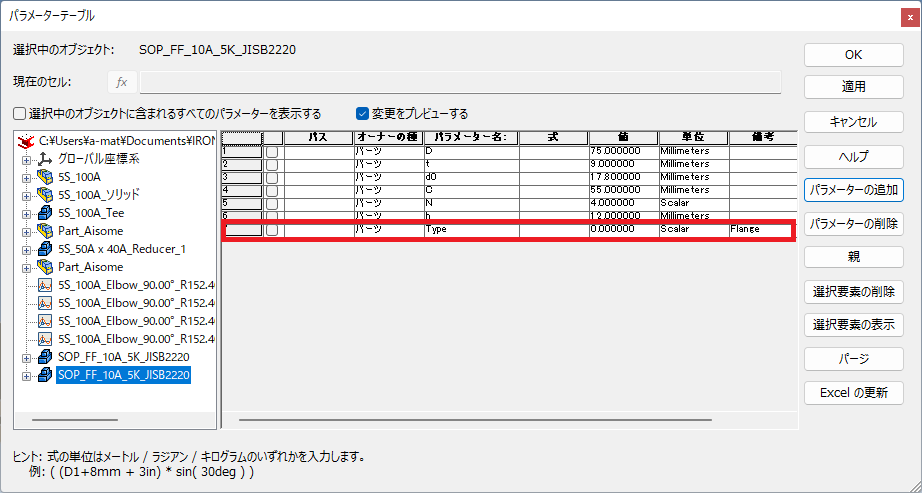Click the 5S_50A x 40A_Reducer_1 icon

tap(45, 249)
